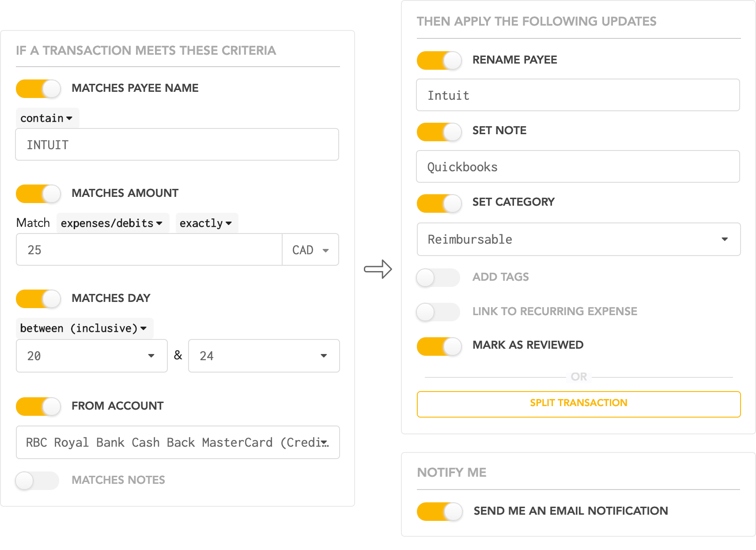Toggle Matches Amount switch
The width and height of the screenshot is (756, 550).
38,194
